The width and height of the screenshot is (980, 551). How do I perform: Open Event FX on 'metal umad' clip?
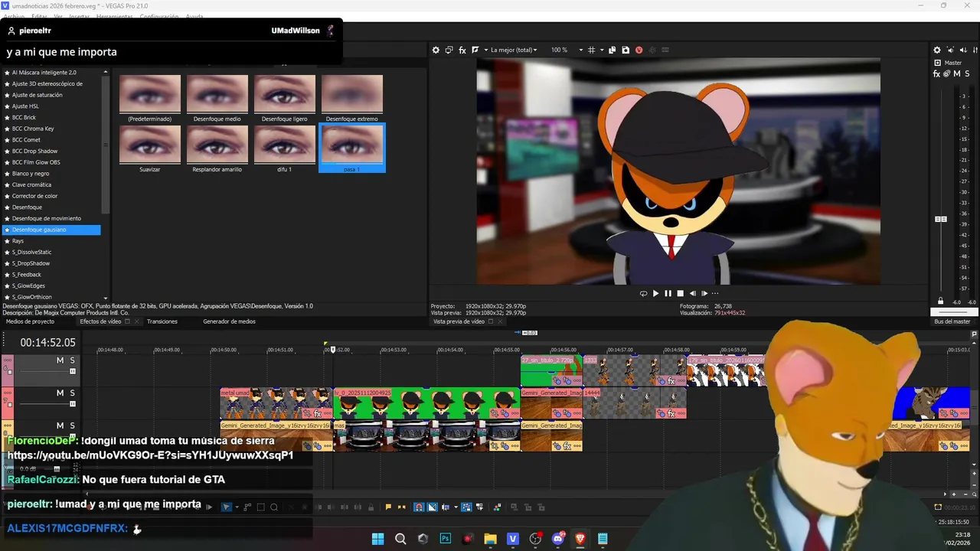click(x=317, y=414)
